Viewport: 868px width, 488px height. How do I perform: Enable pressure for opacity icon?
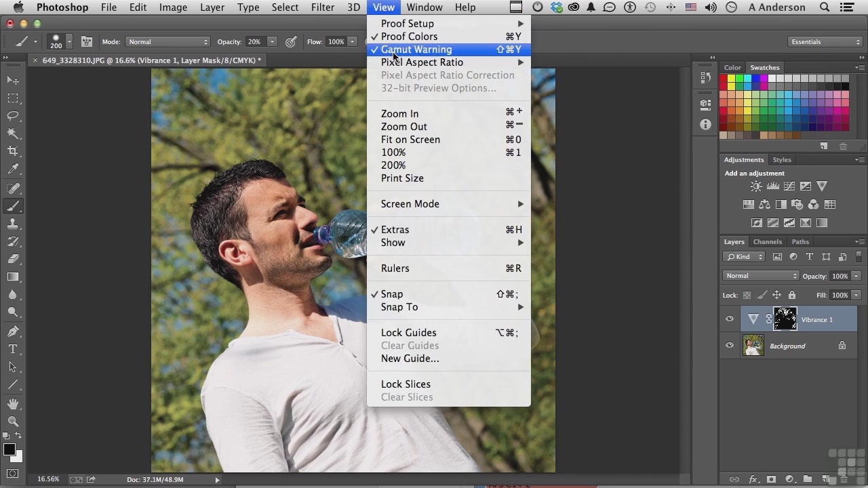click(291, 42)
